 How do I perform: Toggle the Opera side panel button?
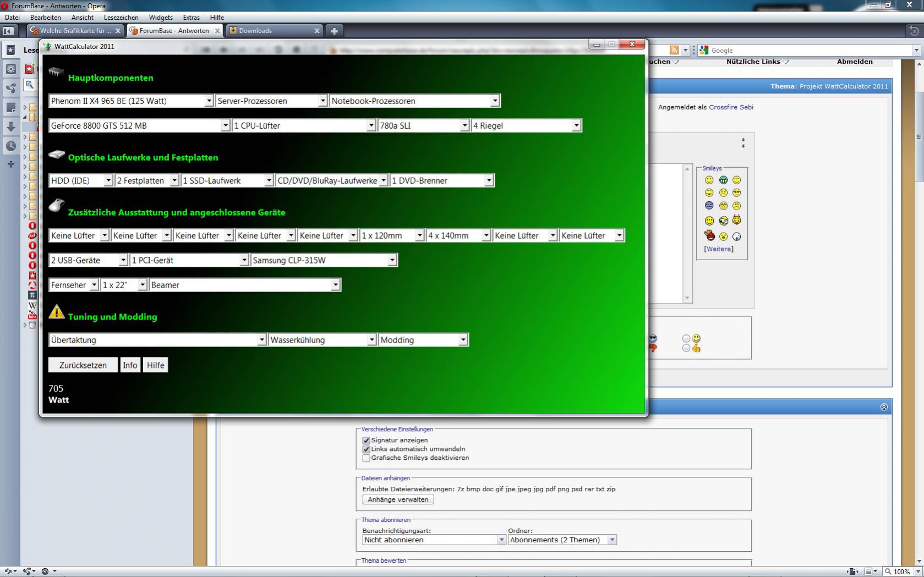pyautogui.click(x=8, y=31)
